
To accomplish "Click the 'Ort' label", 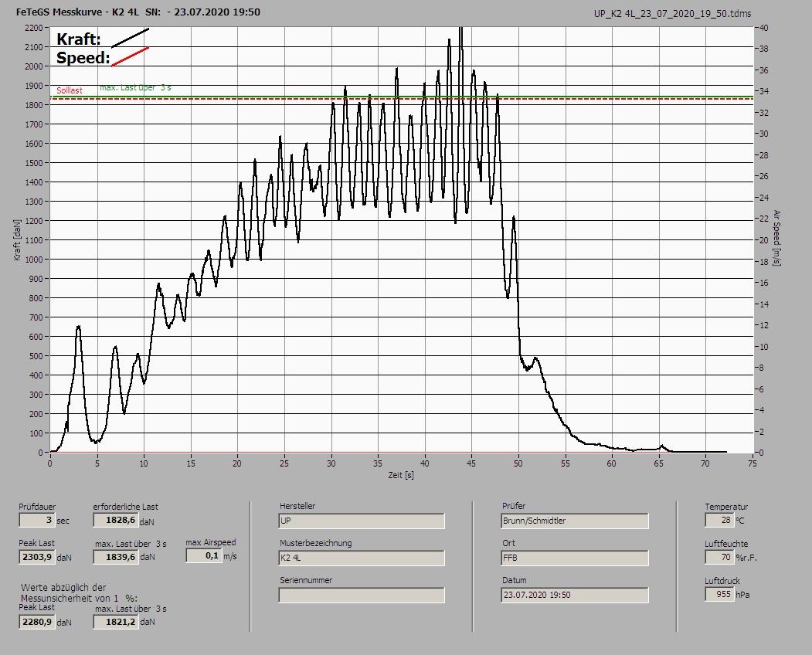I will pos(508,543).
